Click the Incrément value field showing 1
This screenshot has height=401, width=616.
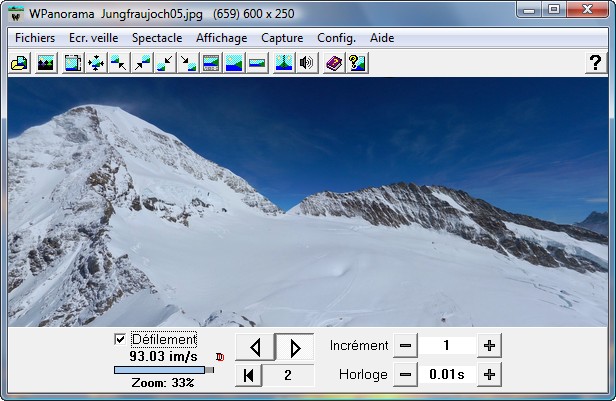pyautogui.click(x=447, y=346)
